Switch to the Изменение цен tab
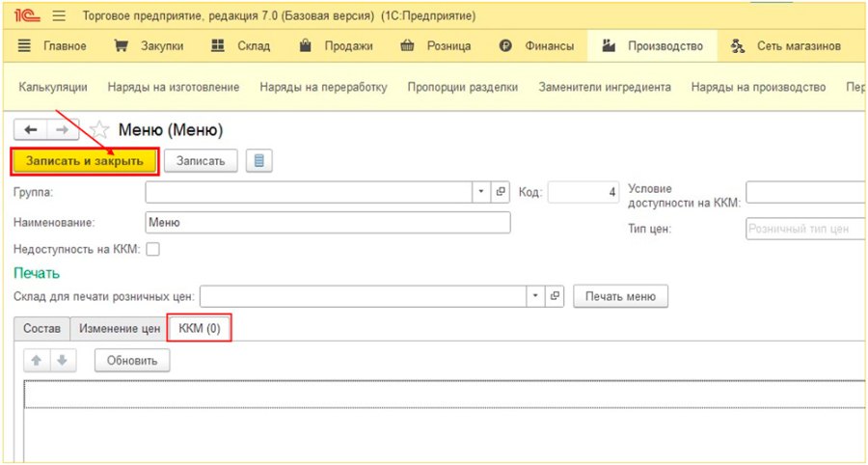The width and height of the screenshot is (868, 465). (x=120, y=329)
